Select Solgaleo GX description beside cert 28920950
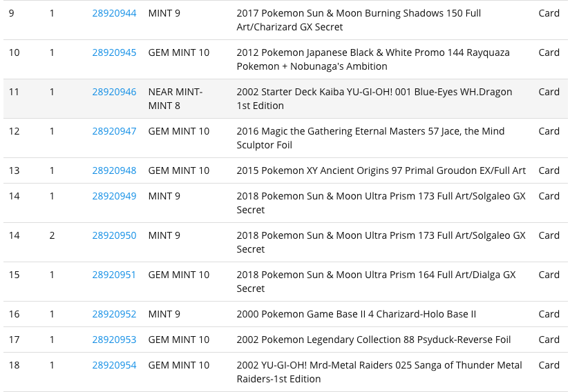Image resolution: width=570 pixels, height=392 pixels. point(381,242)
